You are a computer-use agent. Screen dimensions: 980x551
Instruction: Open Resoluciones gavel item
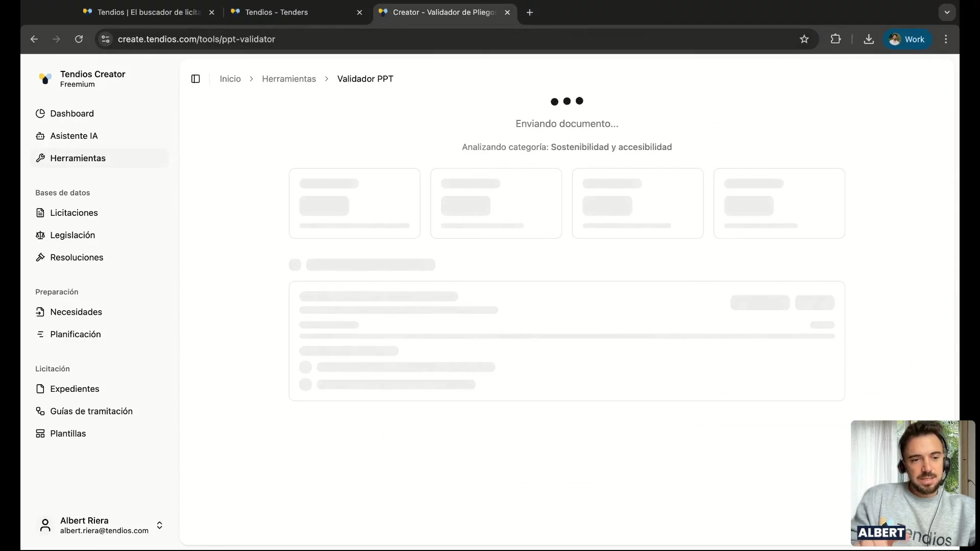click(x=76, y=258)
